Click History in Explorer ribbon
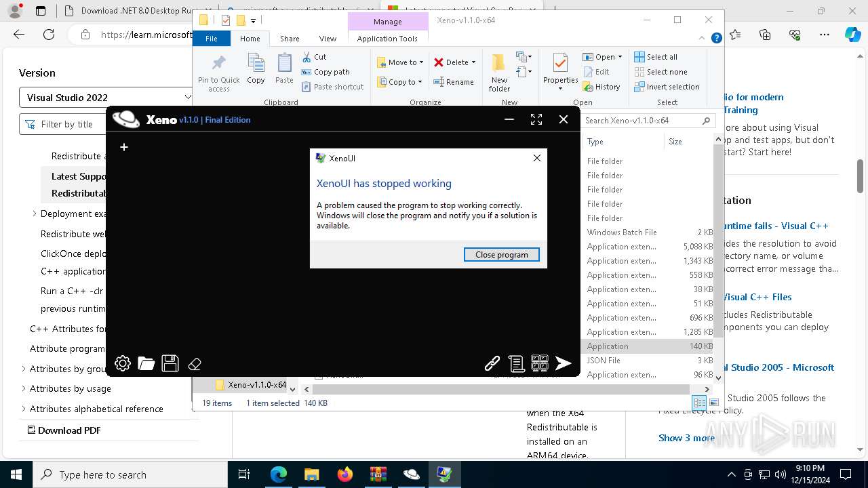Screen dimensions: 868x488 pos(601,87)
